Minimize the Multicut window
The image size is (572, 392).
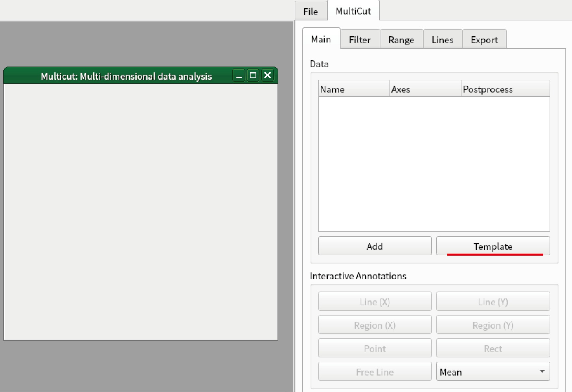(x=239, y=76)
